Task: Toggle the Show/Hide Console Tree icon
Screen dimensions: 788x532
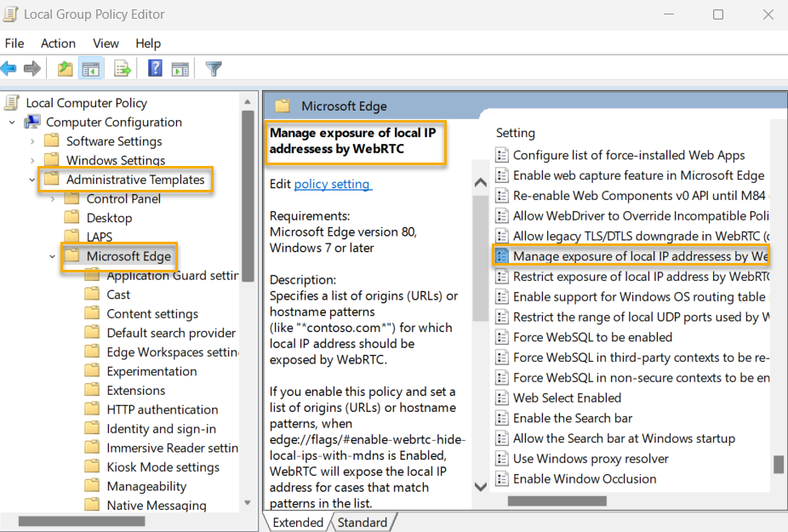Action: pos(91,68)
